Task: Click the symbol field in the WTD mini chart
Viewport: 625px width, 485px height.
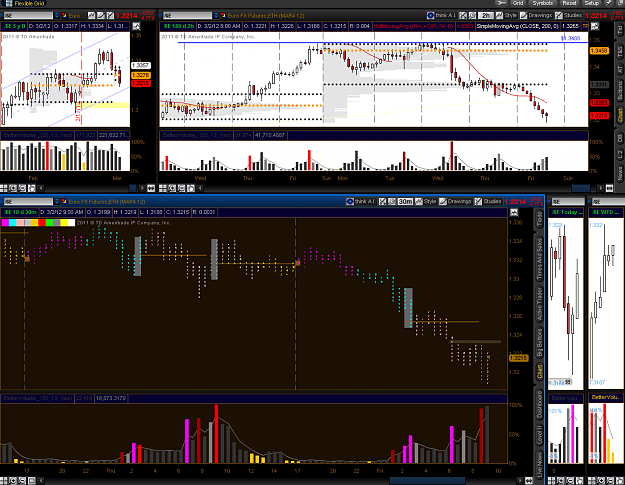Action: (x=607, y=202)
